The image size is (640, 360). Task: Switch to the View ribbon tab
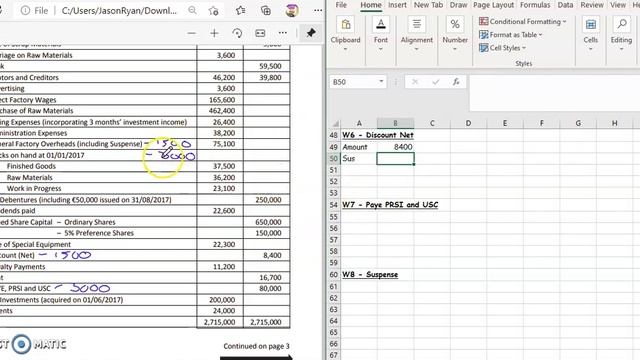[618, 5]
